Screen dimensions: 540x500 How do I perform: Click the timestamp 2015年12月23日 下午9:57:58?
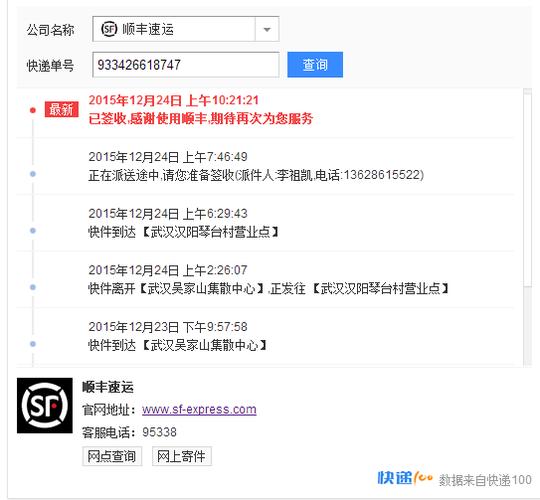[x=168, y=327]
